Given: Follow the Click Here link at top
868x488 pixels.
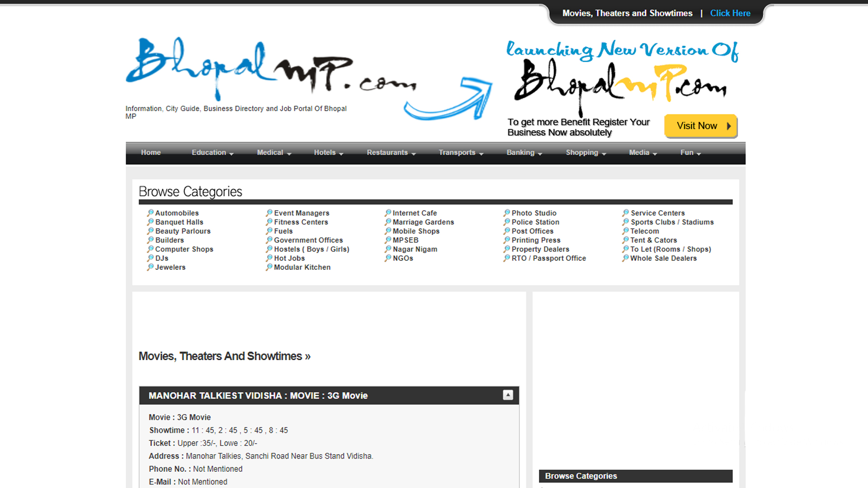Looking at the screenshot, I should pyautogui.click(x=730, y=13).
